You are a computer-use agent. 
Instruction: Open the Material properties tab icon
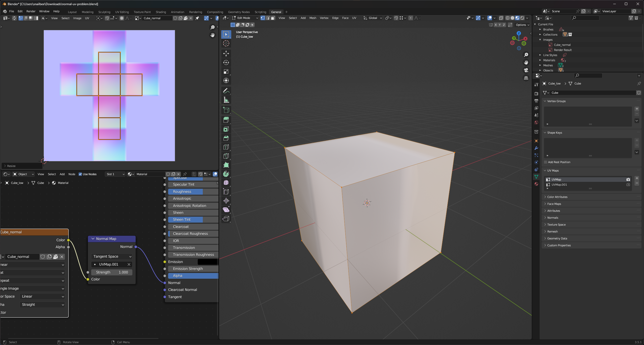click(x=536, y=184)
